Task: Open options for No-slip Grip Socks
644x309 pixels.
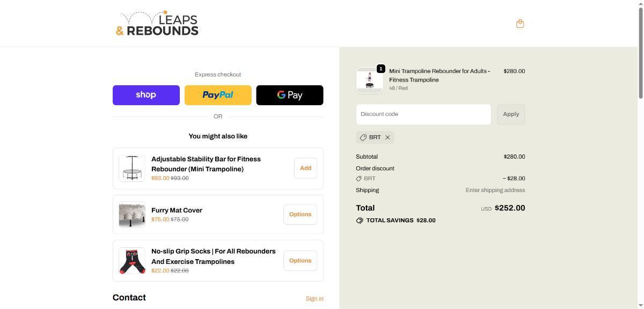Action: [300, 261]
